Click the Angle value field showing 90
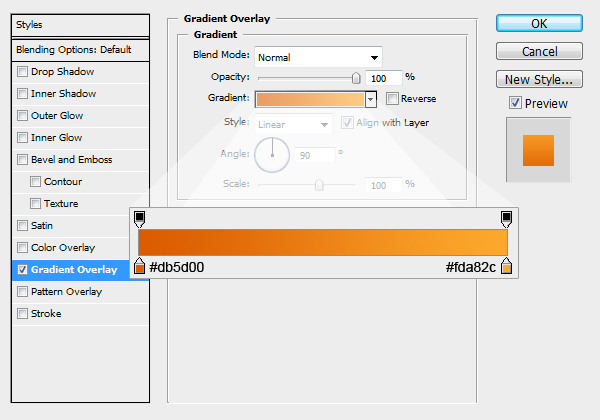The height and width of the screenshot is (420, 600). point(315,155)
